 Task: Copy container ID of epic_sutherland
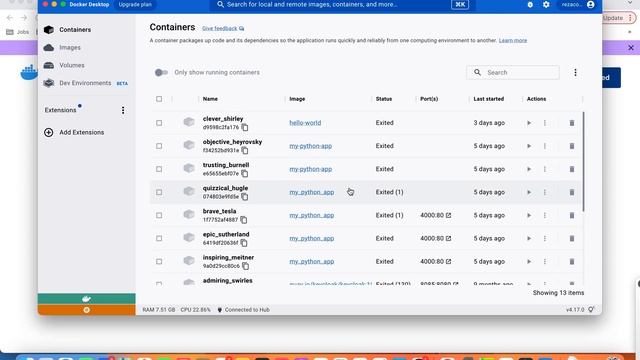pos(244,243)
